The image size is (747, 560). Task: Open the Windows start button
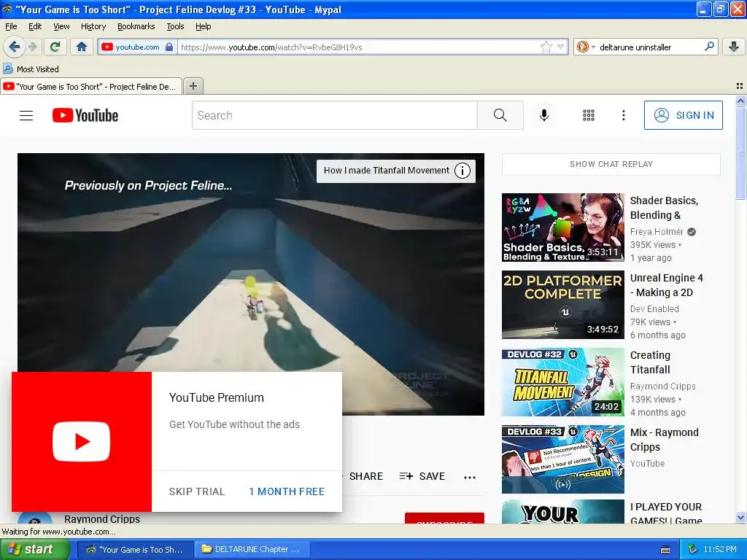coord(34,549)
